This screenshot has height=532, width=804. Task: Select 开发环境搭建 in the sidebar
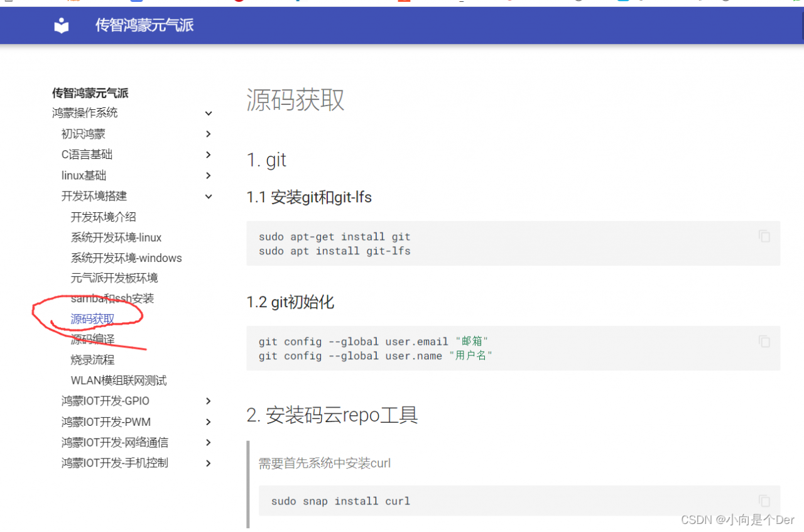pyautogui.click(x=94, y=196)
